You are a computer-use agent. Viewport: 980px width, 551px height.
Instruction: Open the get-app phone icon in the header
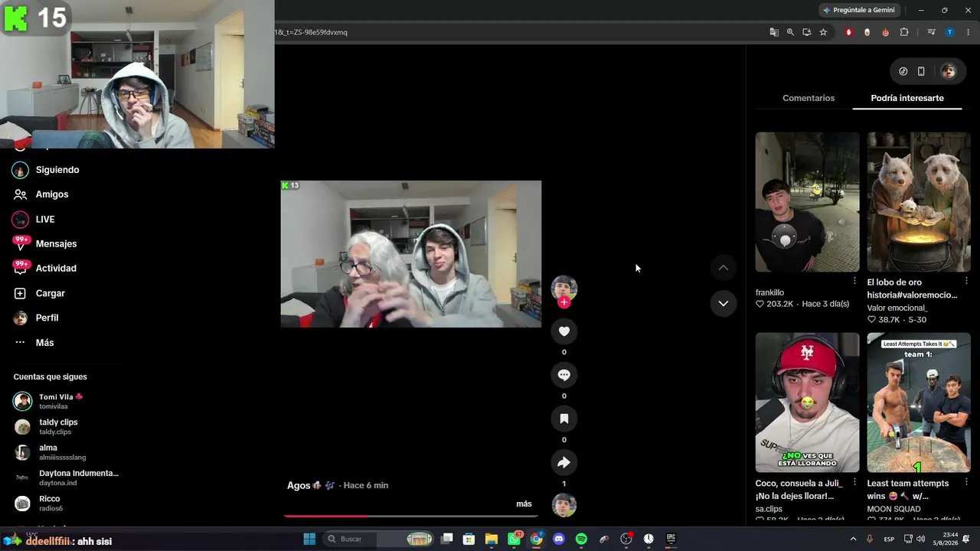coord(921,71)
